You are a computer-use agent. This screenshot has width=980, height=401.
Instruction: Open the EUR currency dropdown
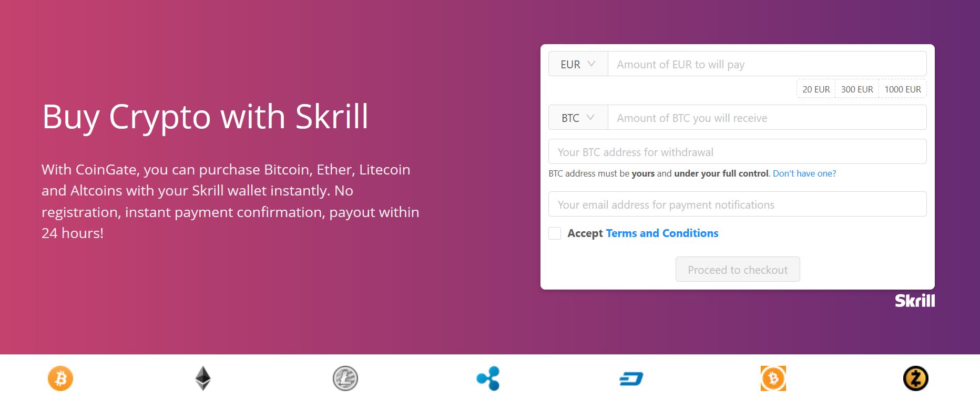[578, 64]
